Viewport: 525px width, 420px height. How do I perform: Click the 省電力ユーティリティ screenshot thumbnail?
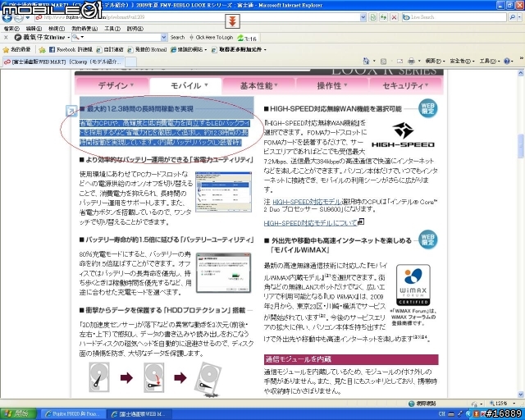(x=223, y=192)
